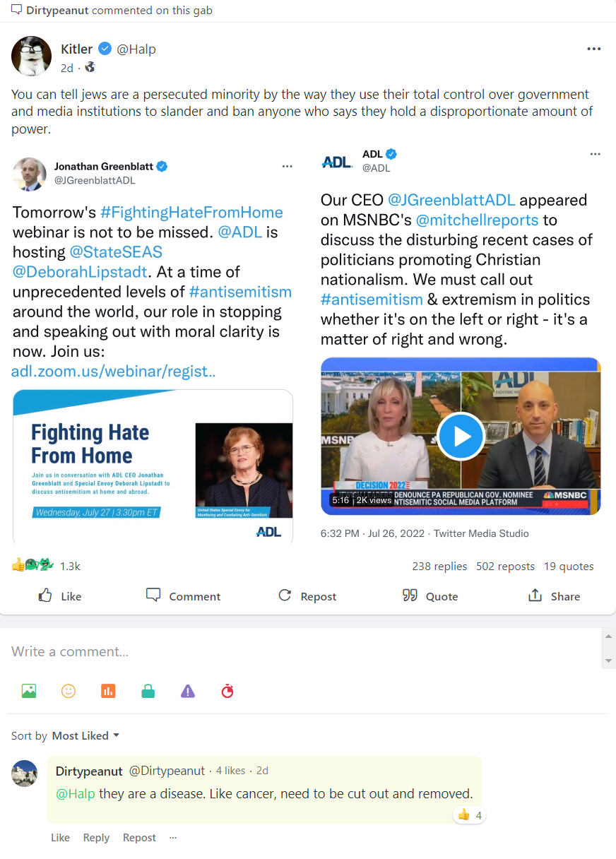This screenshot has height=859, width=616.
Task: Open the Sort by Most Liked dropdown
Action: coord(85,735)
